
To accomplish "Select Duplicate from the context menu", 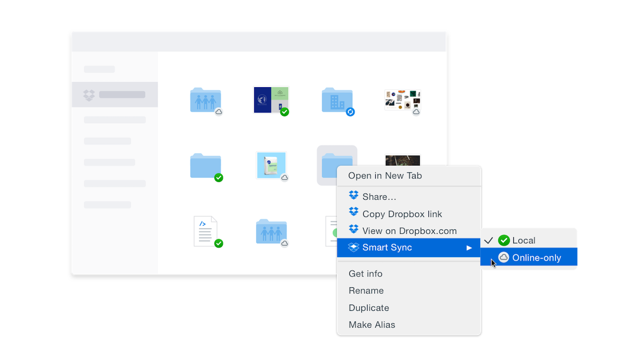I will [x=369, y=308].
